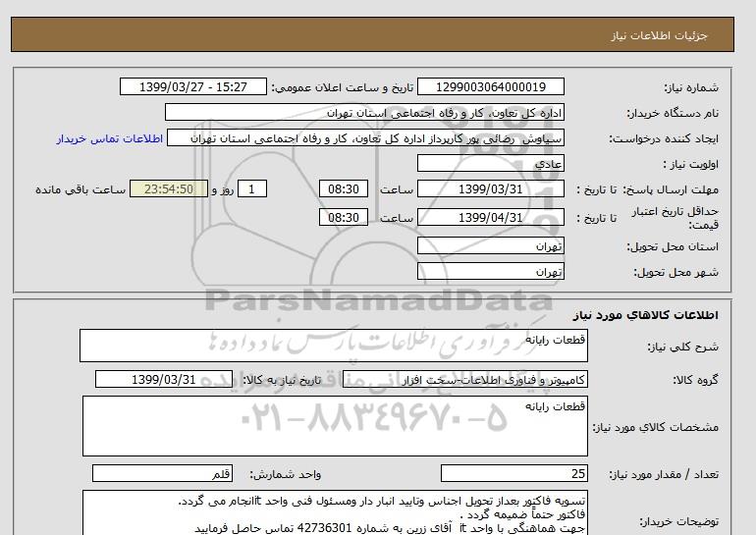Click the label حداقل تاریخ اعتبار قیمت
This screenshot has width=756, height=535.
pyautogui.click(x=675, y=218)
